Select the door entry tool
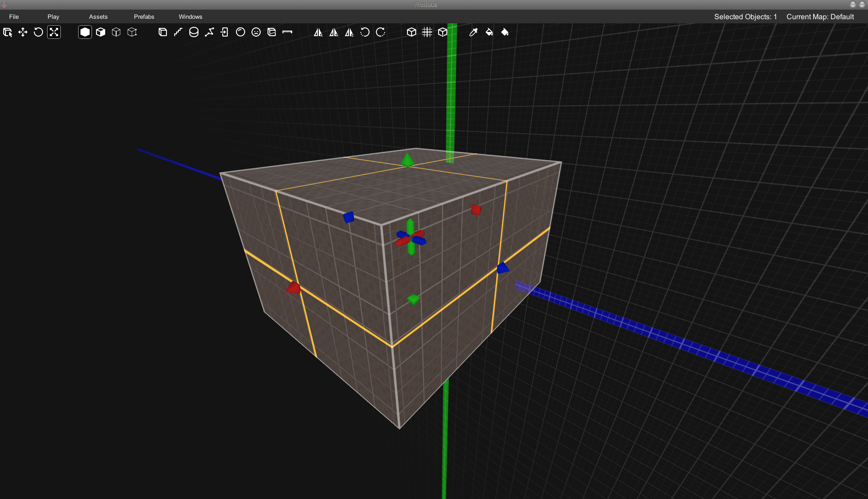 (225, 32)
